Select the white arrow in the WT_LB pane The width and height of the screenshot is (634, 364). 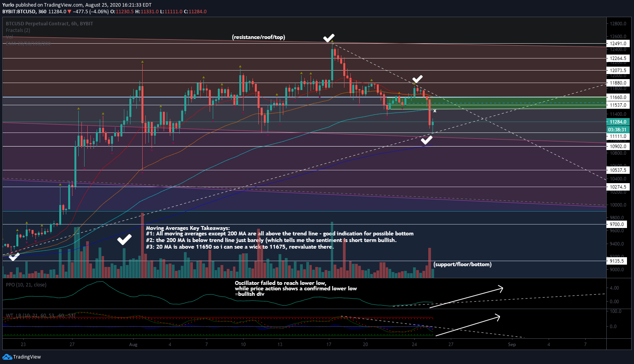click(x=468, y=325)
